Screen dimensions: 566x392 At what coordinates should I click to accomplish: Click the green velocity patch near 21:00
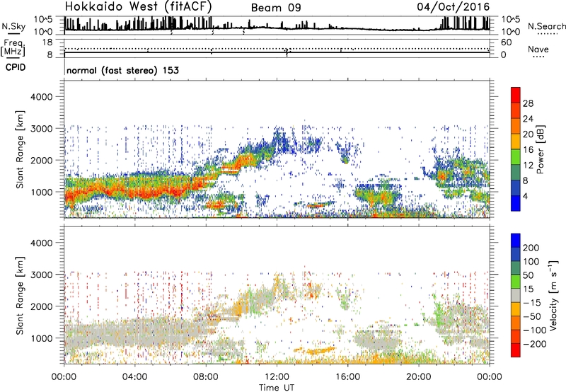pyautogui.click(x=439, y=314)
